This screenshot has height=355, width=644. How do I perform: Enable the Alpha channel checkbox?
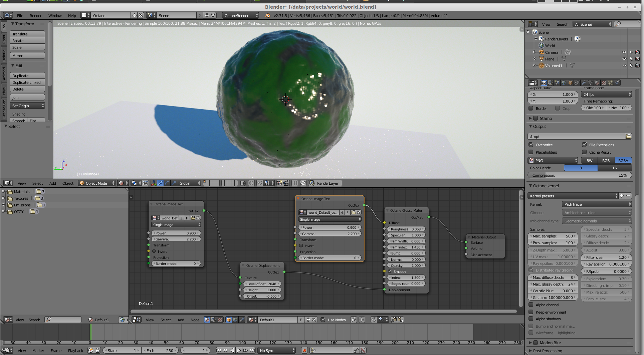tap(531, 305)
